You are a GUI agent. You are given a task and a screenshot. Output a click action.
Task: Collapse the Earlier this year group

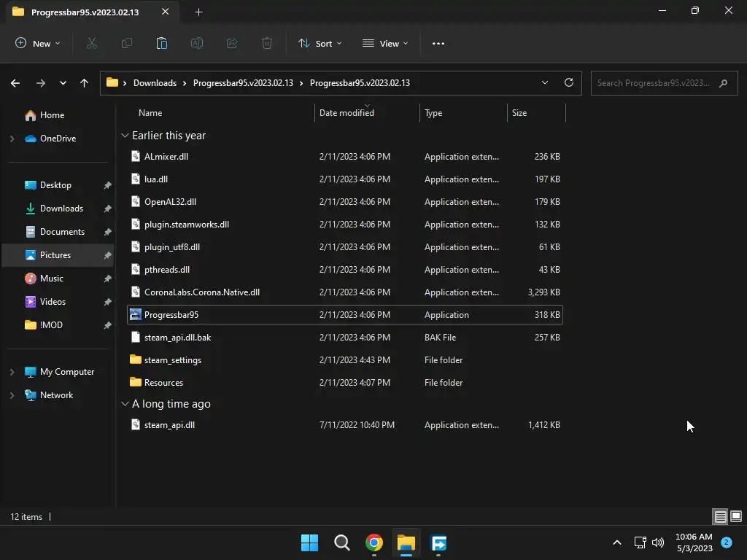pyautogui.click(x=125, y=136)
